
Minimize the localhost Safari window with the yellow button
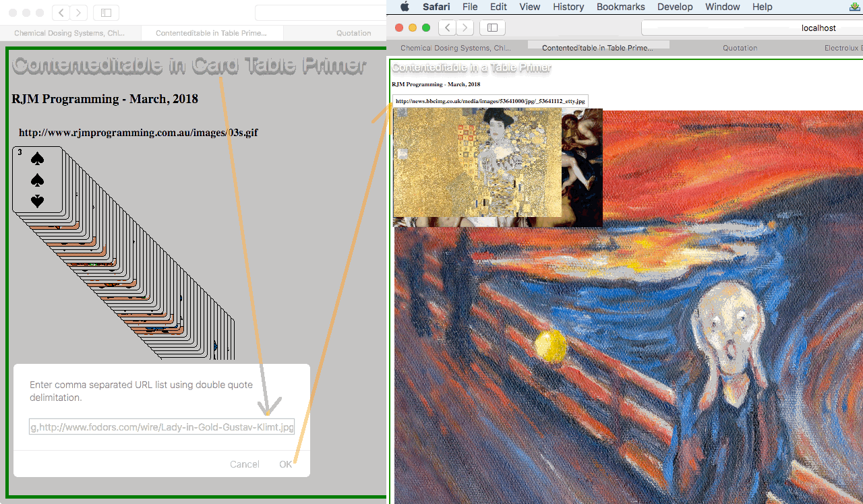pyautogui.click(x=412, y=28)
